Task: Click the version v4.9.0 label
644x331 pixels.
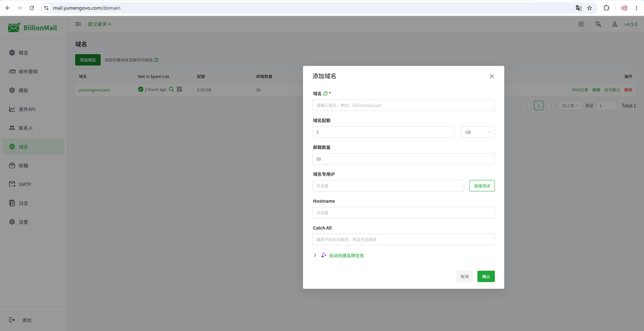Action: 631,25
